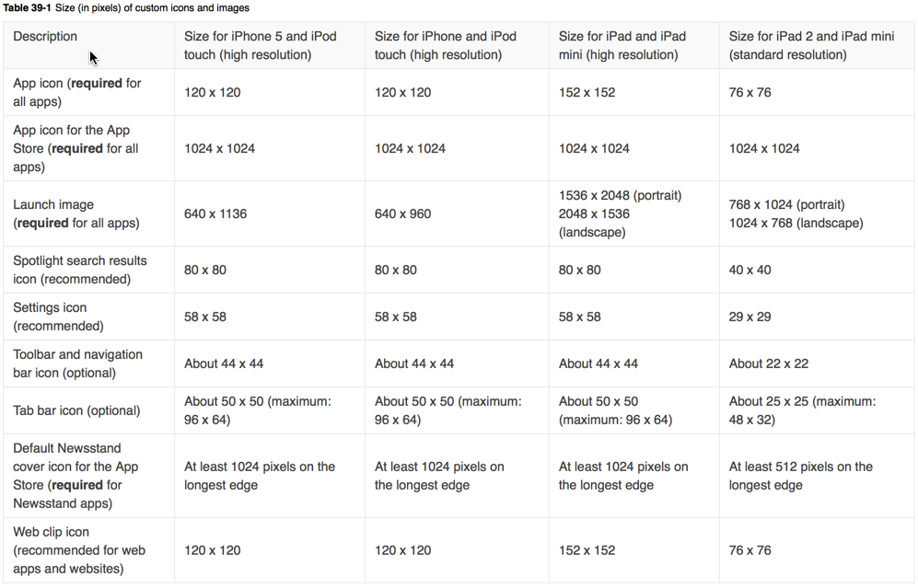The image size is (918, 588).
Task: Select the "Settings icon (recommended)" cell
Action: click(59, 317)
